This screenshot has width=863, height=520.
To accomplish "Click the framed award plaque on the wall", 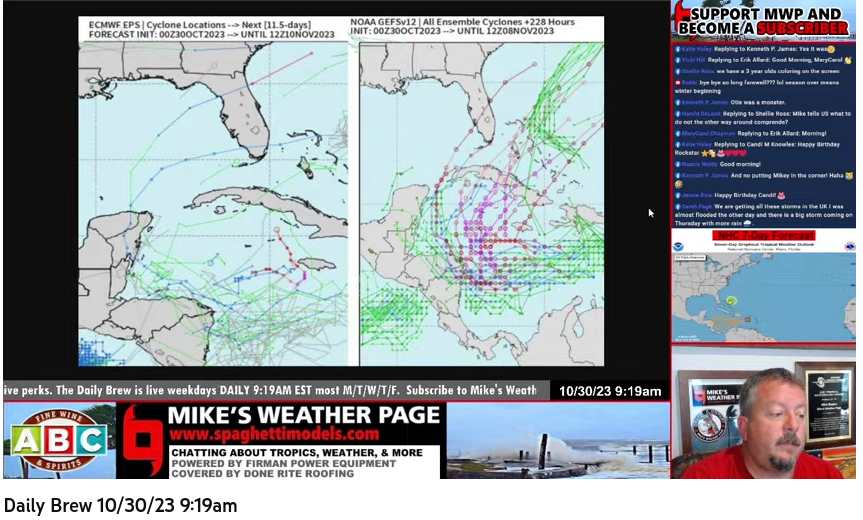I will [x=824, y=406].
